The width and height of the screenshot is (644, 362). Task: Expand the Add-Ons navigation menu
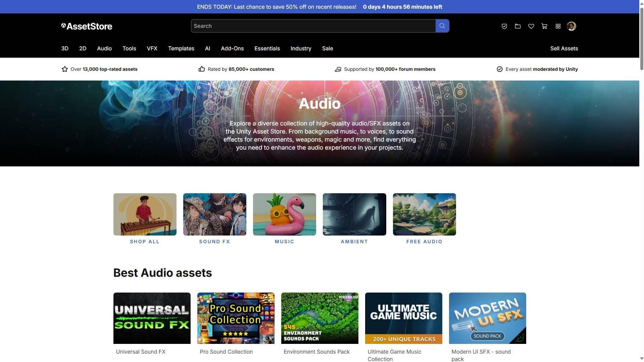(232, 48)
